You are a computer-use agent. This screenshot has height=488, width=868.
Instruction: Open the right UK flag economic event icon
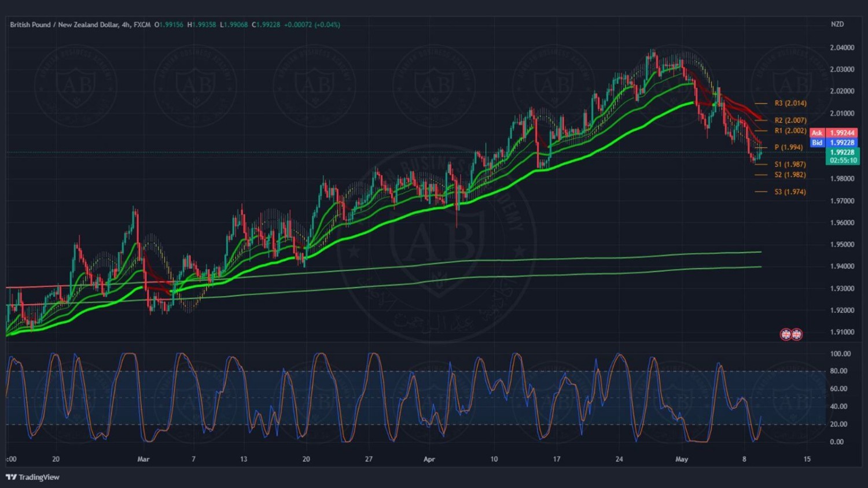click(x=797, y=334)
